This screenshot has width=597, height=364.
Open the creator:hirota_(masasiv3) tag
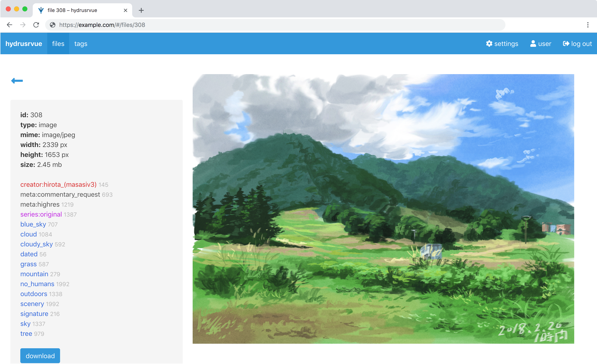[58, 184]
